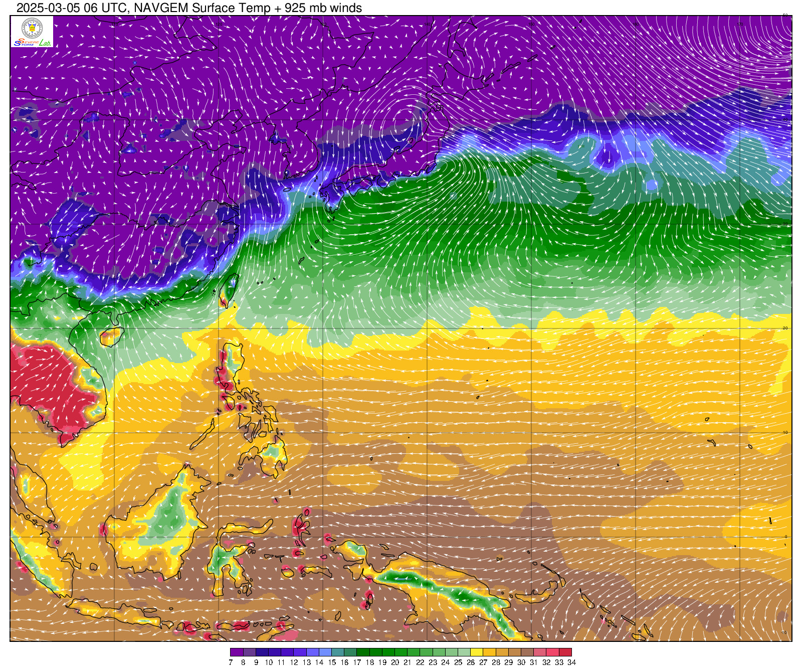The height and width of the screenshot is (672, 802).
Task: Click the colorbar label 26
Action: (471, 662)
